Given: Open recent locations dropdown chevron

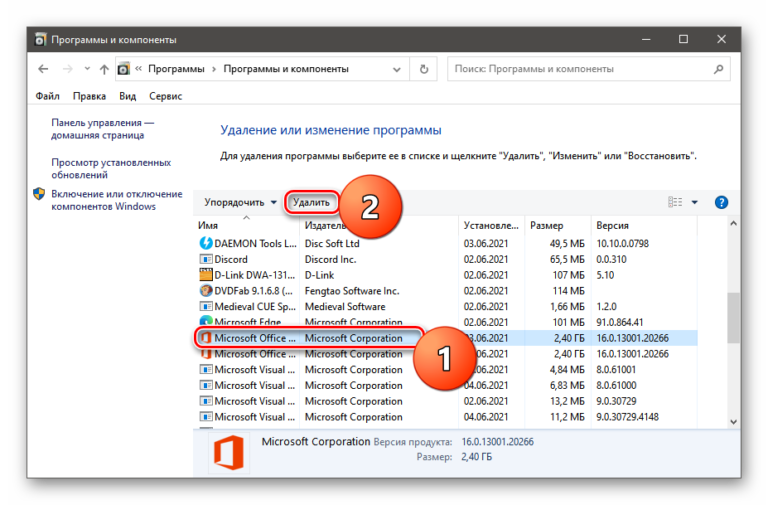Looking at the screenshot, I should [87, 69].
